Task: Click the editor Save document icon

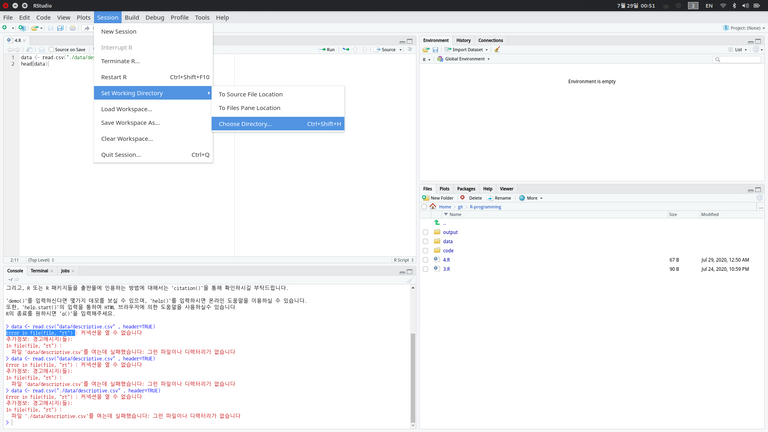Action: (41, 49)
